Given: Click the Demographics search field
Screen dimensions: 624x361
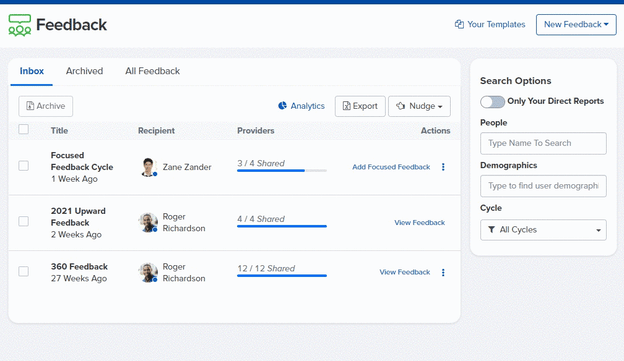Looking at the screenshot, I should coord(543,186).
